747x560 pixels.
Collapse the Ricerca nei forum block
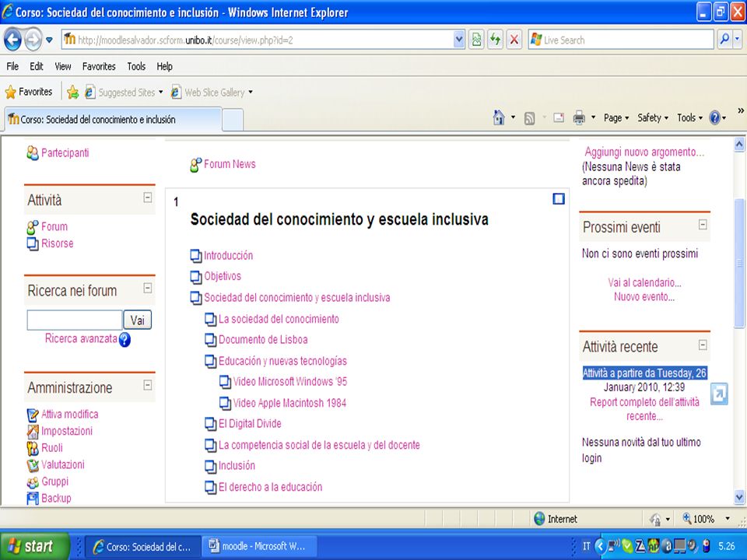[148, 288]
